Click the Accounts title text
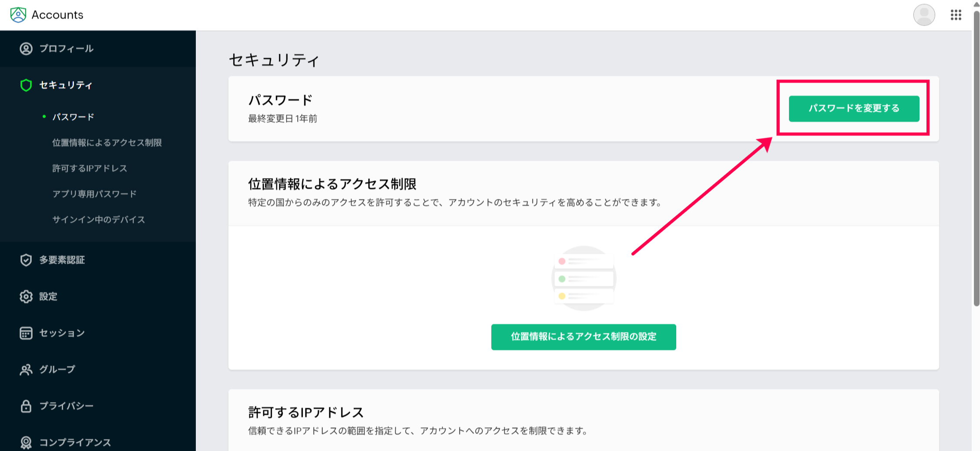Screen dimensions: 980x451 (57, 15)
